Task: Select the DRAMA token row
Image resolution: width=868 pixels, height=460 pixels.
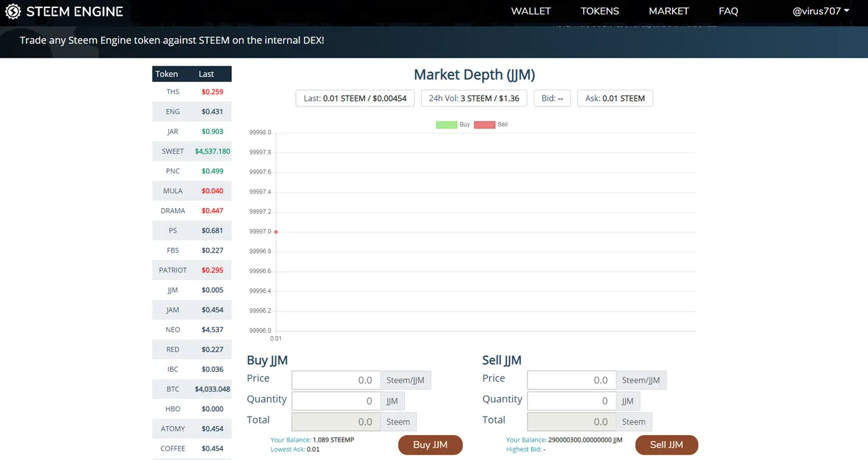Action: (x=192, y=211)
